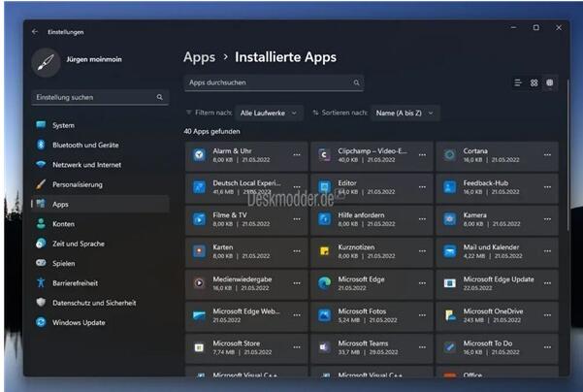
Task: Click the Clipchamp app icon
Action: click(325, 154)
